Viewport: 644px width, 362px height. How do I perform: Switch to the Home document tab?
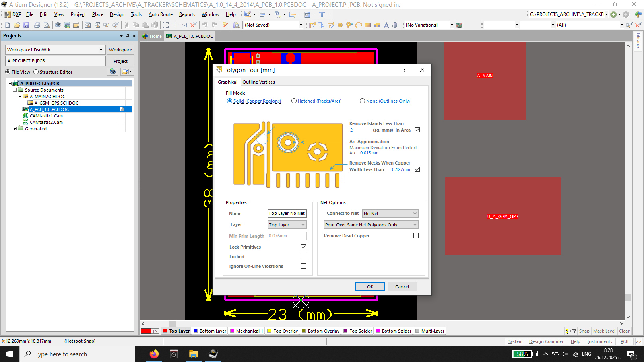tap(152, 36)
